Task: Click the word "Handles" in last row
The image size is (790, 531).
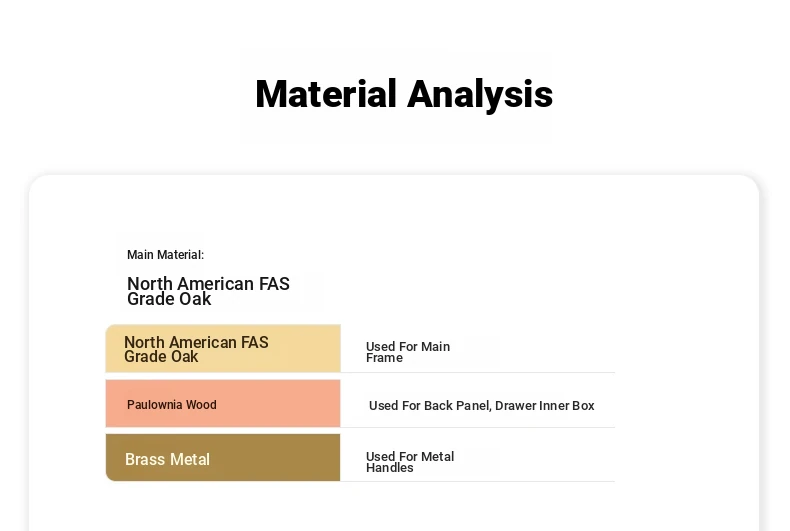Action: pos(389,468)
